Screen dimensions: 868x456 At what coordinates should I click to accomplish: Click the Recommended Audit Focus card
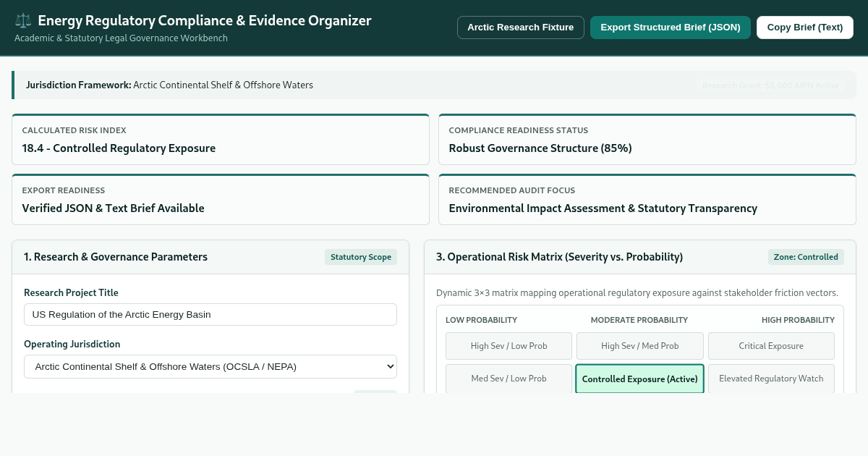[647, 199]
